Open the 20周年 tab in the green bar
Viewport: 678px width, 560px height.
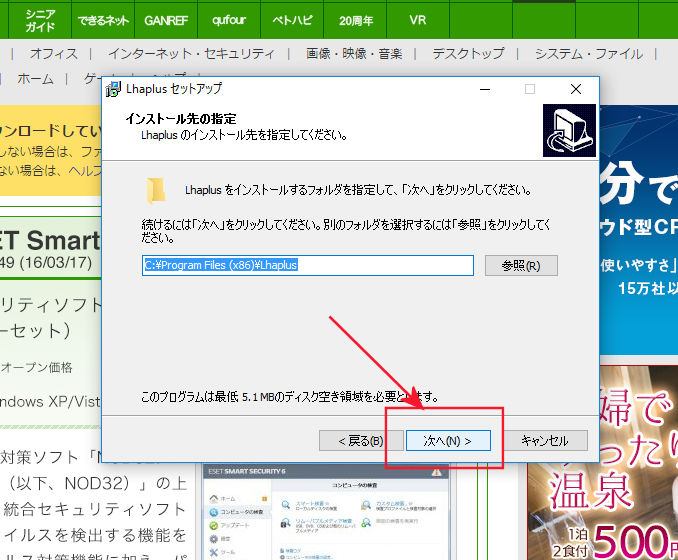pyautogui.click(x=355, y=20)
